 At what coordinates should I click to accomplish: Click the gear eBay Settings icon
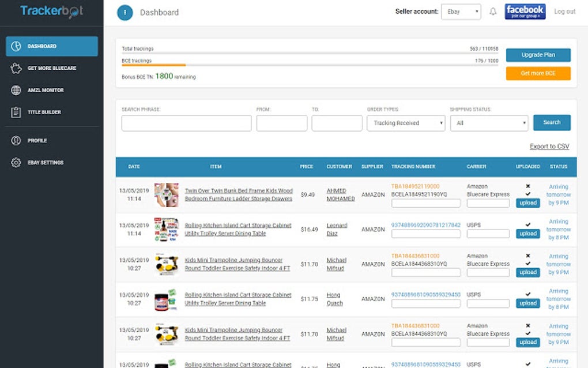[x=16, y=163]
